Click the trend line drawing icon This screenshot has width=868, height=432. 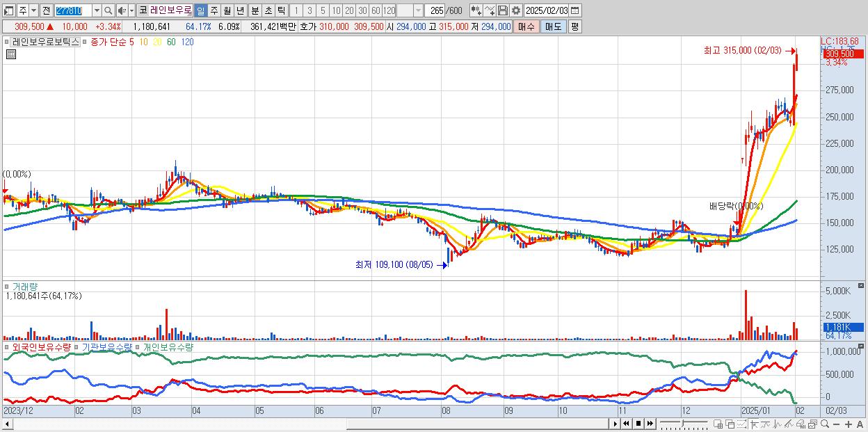(x=766, y=424)
